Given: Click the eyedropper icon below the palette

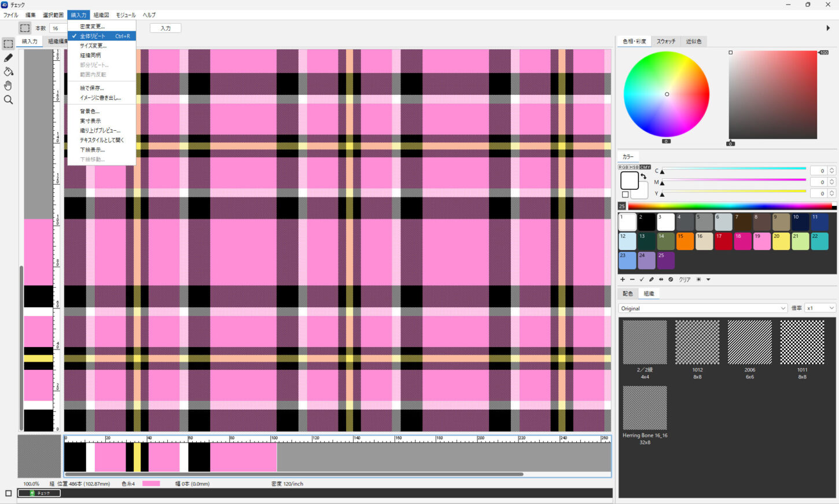Looking at the screenshot, I should (652, 279).
